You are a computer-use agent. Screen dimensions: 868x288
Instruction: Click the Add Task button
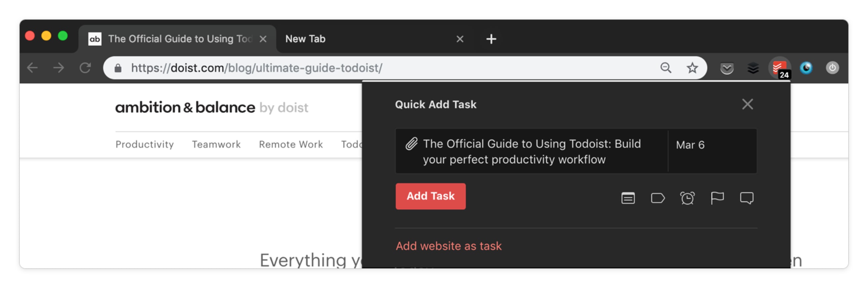431,196
